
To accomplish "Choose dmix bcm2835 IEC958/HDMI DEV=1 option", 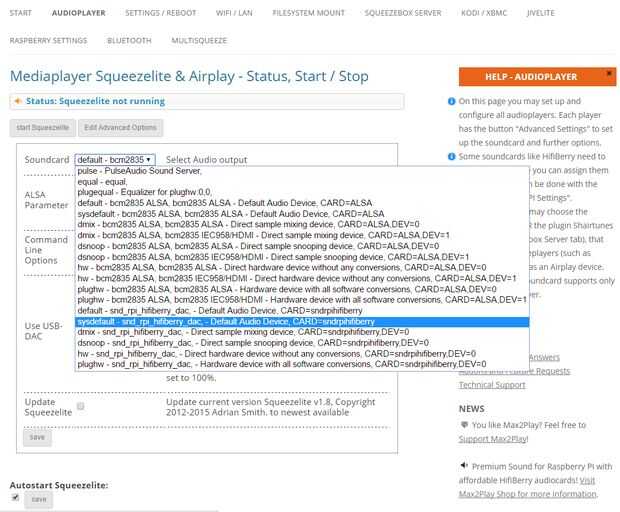I will (x=302, y=235).
